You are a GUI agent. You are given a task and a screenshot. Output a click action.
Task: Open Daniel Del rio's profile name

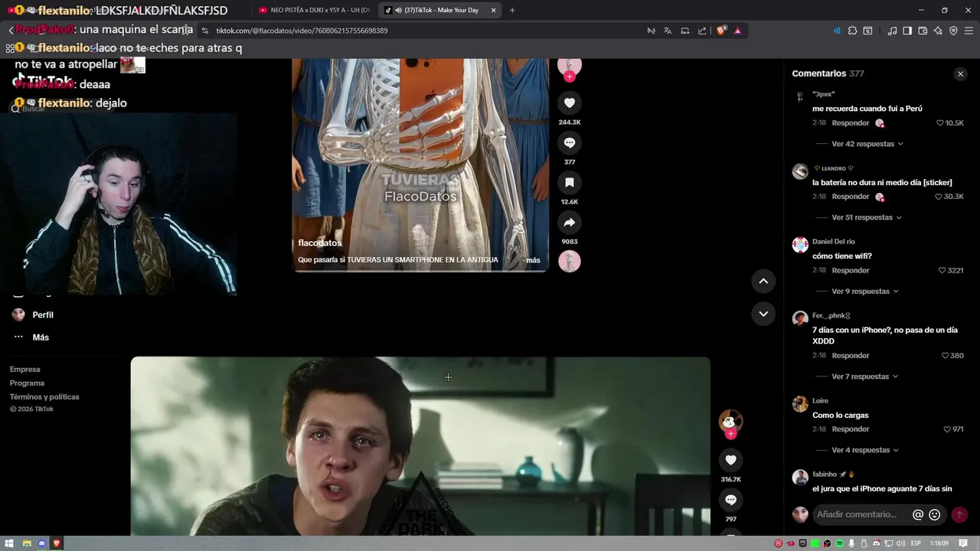point(834,242)
